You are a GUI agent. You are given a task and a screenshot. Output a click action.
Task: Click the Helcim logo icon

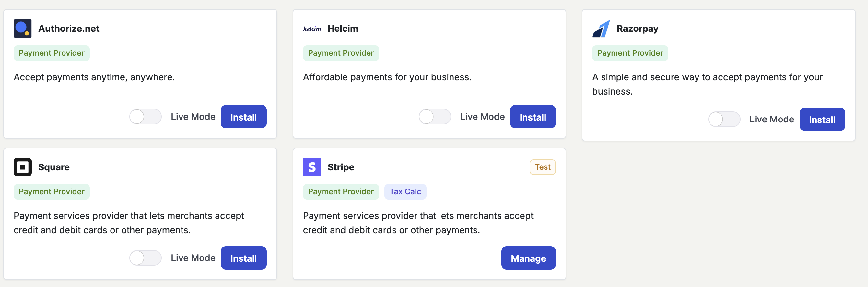point(312,29)
